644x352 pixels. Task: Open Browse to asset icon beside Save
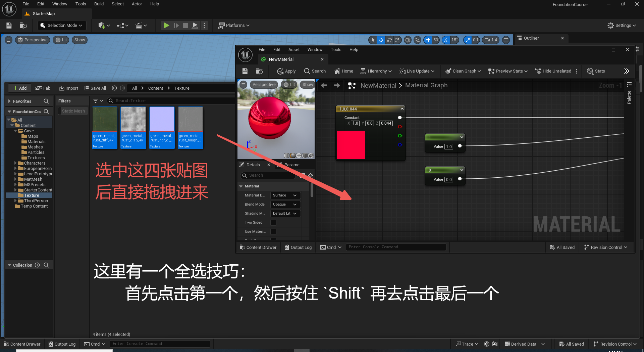pos(23,26)
